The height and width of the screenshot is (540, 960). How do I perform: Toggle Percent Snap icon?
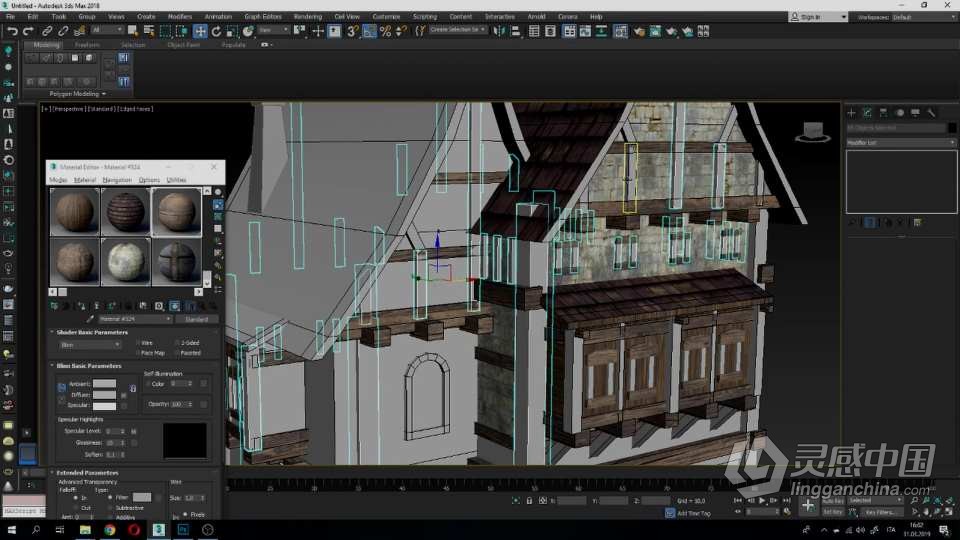(x=386, y=31)
